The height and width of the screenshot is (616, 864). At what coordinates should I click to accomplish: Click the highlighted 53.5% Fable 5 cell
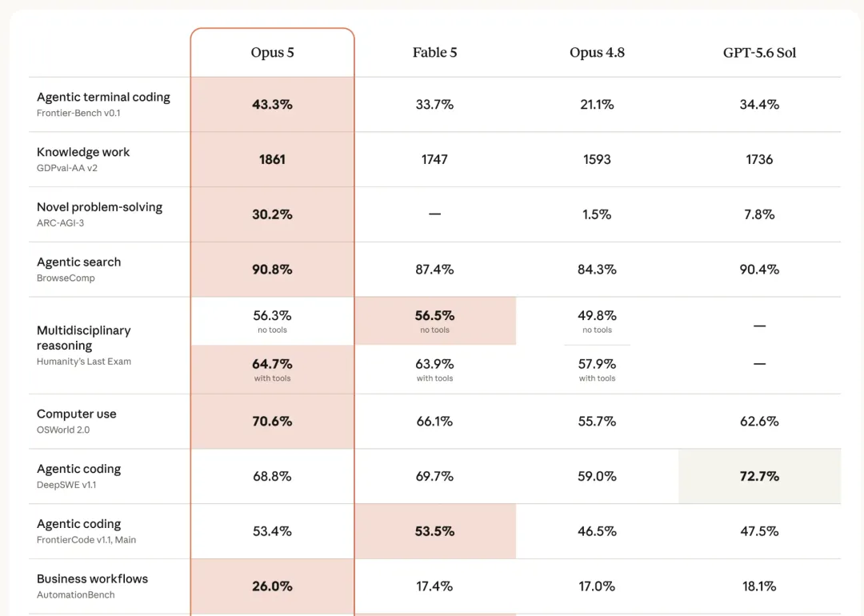click(x=435, y=531)
